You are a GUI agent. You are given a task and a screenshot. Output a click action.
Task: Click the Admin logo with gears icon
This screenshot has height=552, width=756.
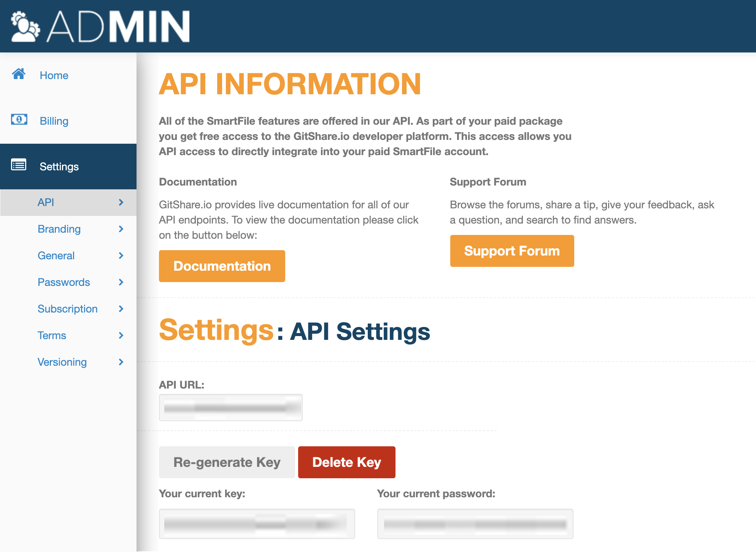(x=25, y=27)
